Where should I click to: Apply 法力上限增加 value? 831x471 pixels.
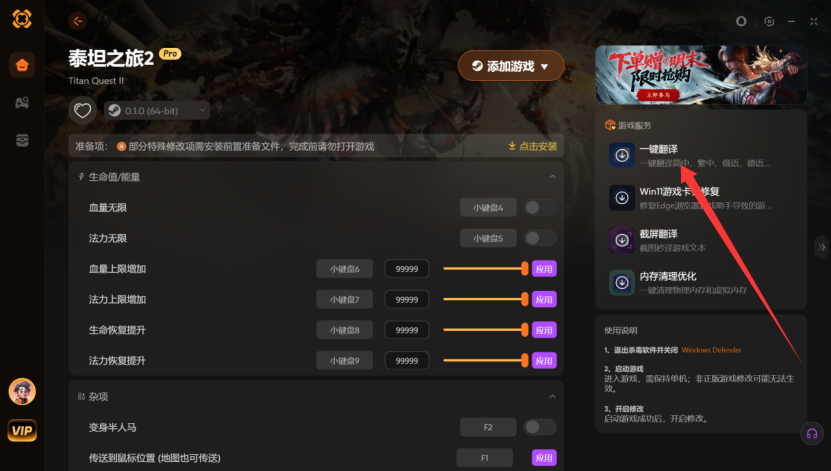coord(544,300)
